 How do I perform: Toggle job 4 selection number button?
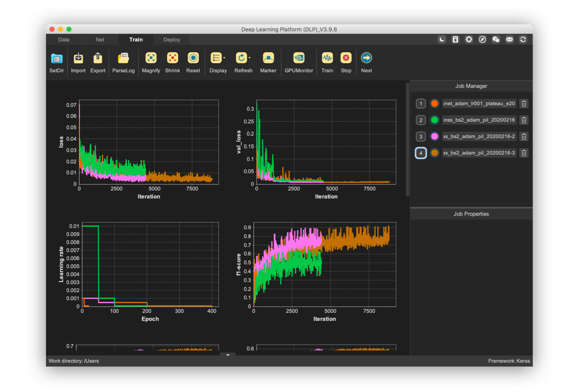point(421,153)
